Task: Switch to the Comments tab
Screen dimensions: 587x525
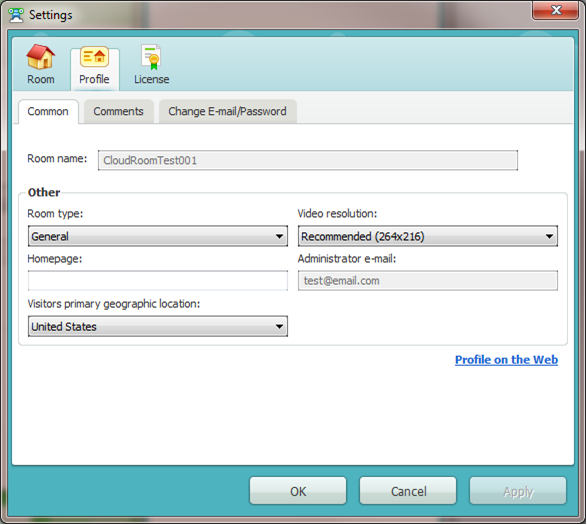Action: pos(118,111)
